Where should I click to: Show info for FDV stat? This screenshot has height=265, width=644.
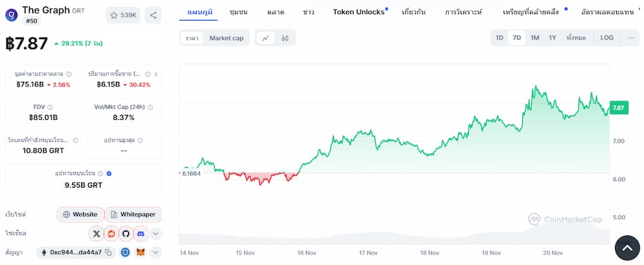click(50, 107)
